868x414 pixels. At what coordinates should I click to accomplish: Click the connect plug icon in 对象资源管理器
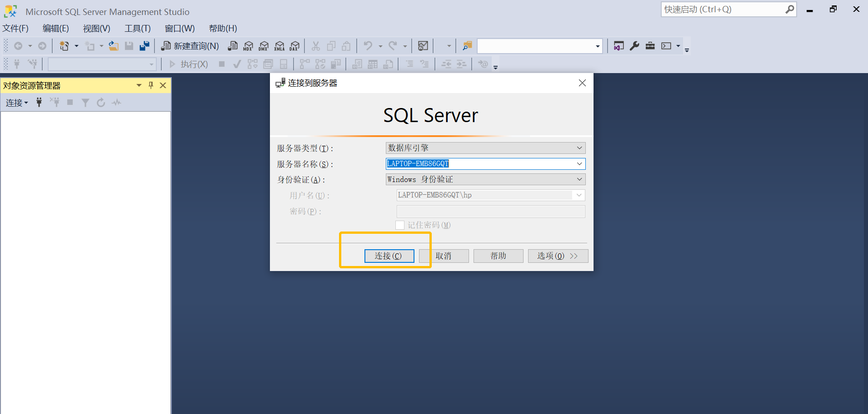tap(39, 102)
